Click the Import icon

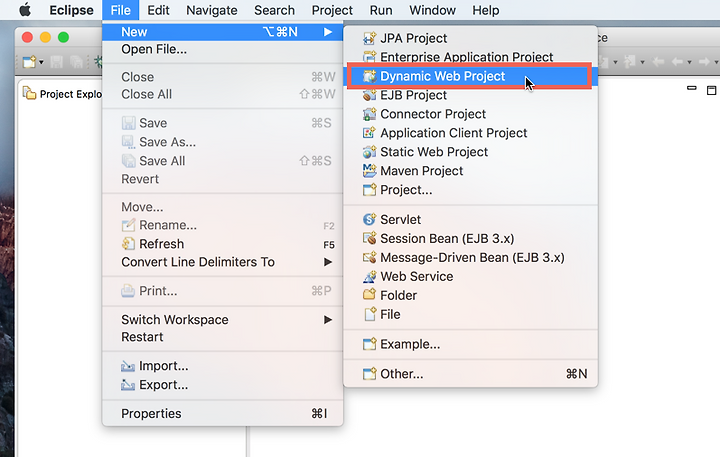click(128, 366)
